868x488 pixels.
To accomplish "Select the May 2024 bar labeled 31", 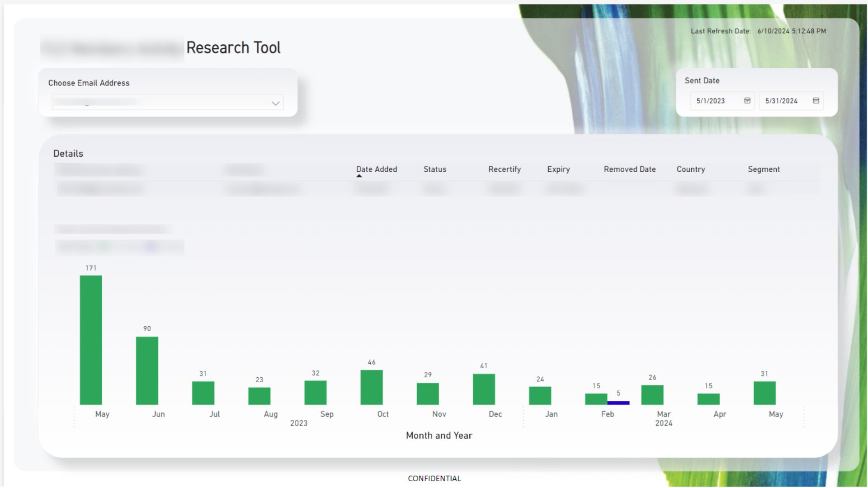I will click(764, 393).
